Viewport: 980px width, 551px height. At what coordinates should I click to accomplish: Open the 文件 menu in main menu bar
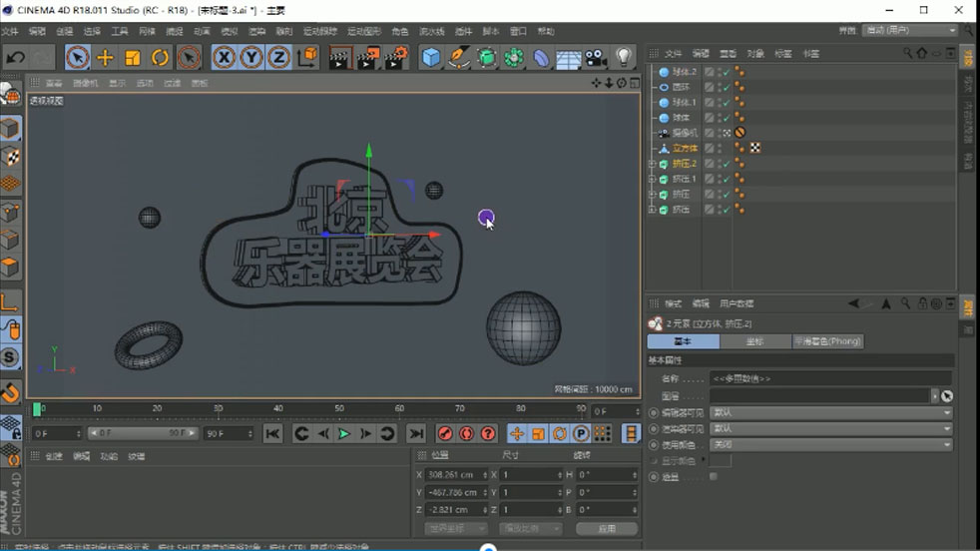pos(10,31)
